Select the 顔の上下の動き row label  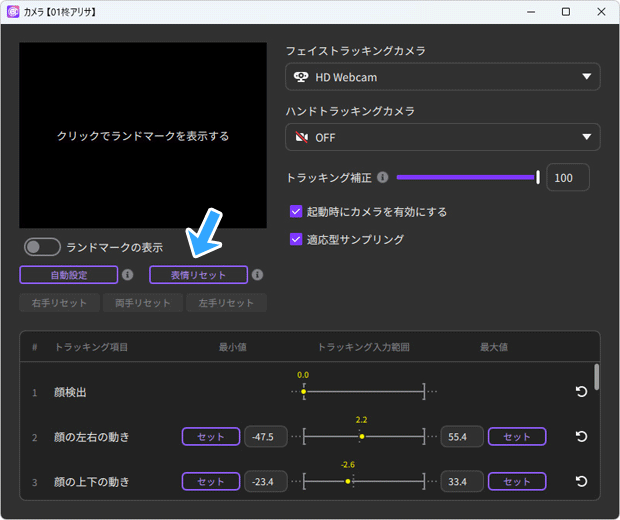coord(91,482)
